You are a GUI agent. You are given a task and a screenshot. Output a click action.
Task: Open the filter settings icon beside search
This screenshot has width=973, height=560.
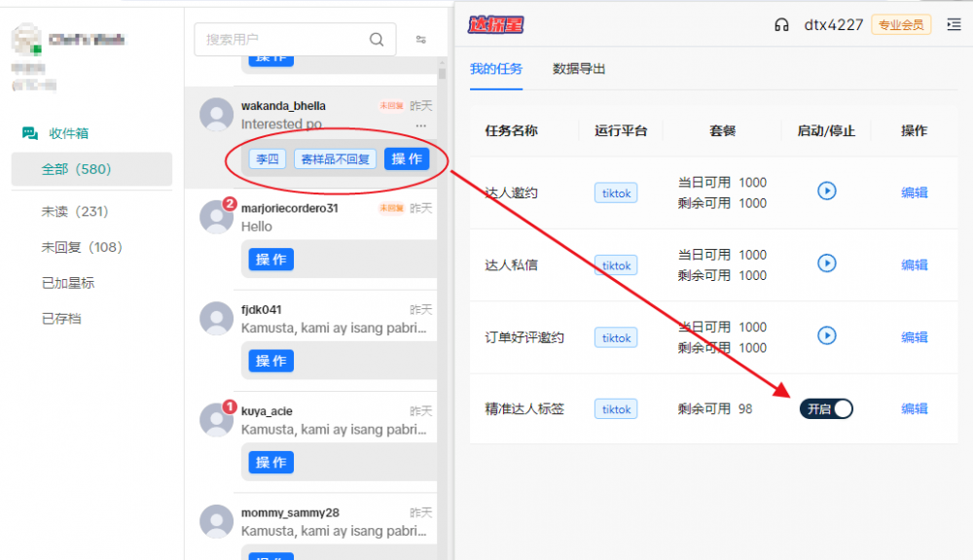pyautogui.click(x=421, y=40)
